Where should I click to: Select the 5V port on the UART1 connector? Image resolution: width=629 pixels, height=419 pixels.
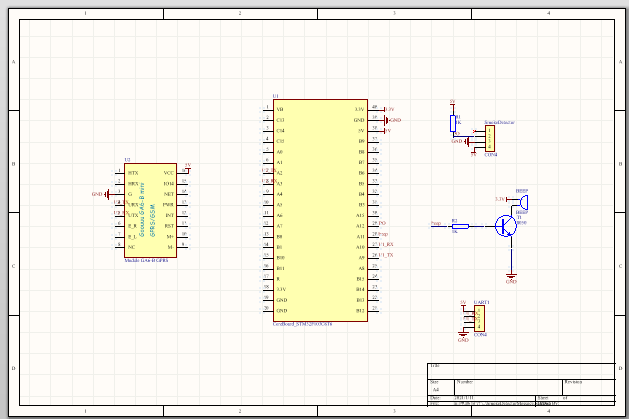(x=463, y=304)
